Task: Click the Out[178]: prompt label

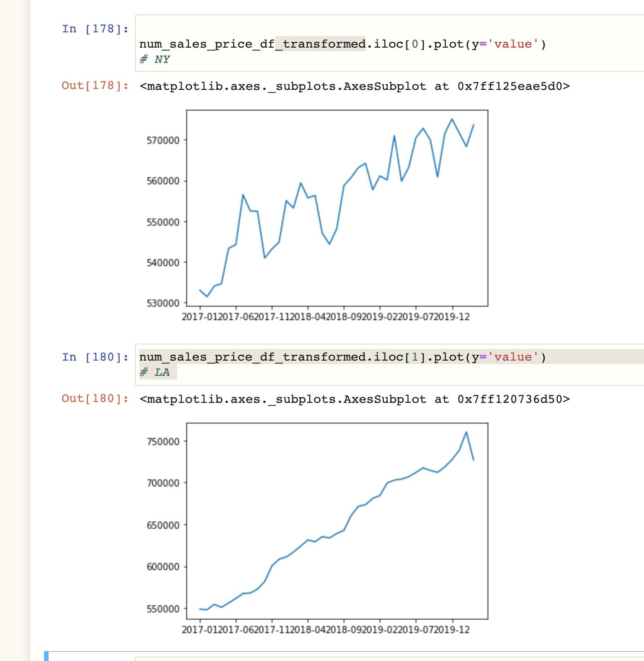Action: coord(95,85)
